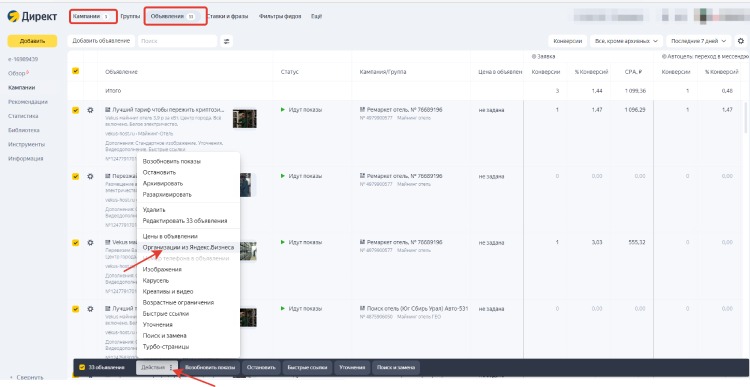Open the 'Действия' dropdown in bottom bar

(x=157, y=367)
